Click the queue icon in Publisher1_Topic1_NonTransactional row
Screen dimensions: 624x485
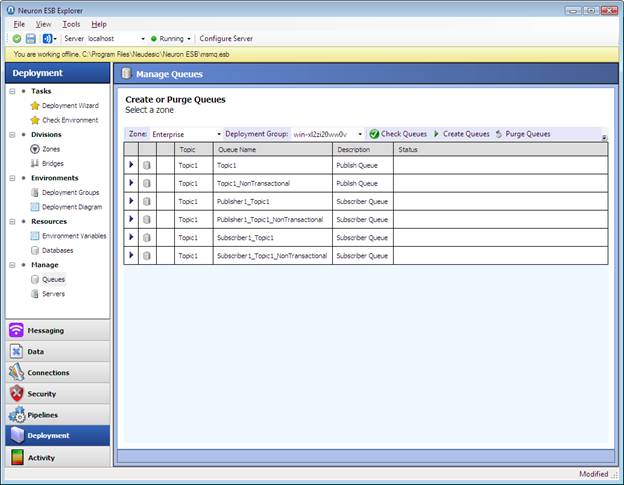tap(147, 219)
